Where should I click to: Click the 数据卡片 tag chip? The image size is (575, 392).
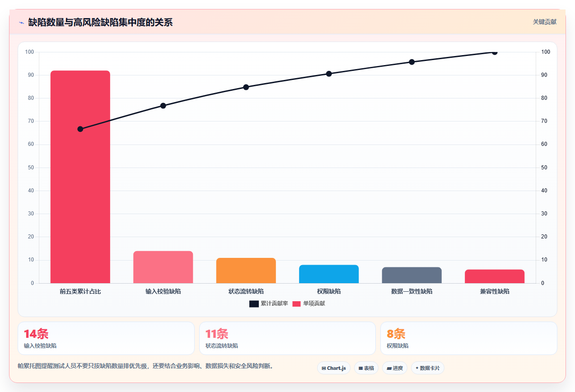tap(427, 368)
